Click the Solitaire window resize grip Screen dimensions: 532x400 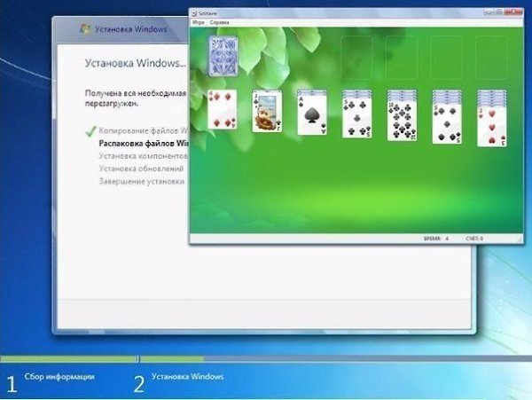520,239
